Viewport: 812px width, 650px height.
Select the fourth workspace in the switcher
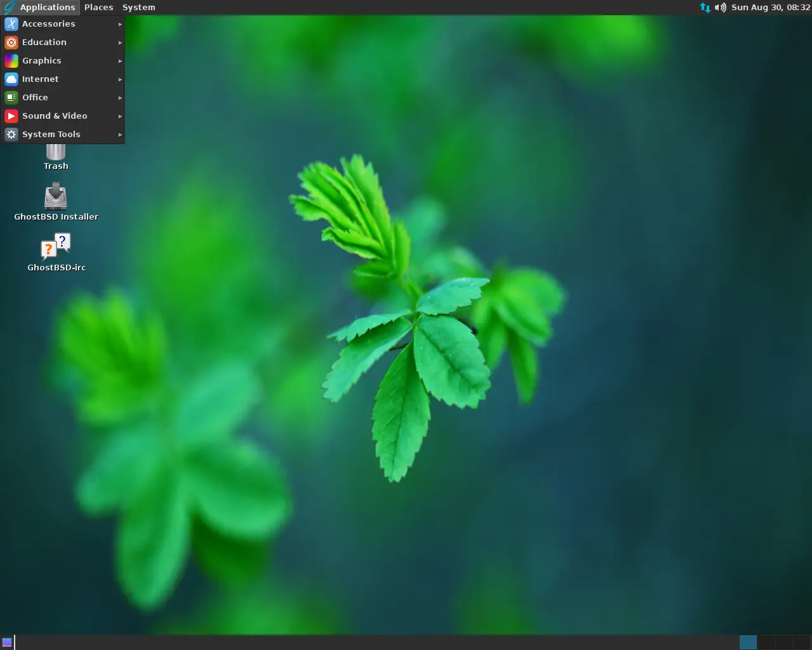click(801, 642)
